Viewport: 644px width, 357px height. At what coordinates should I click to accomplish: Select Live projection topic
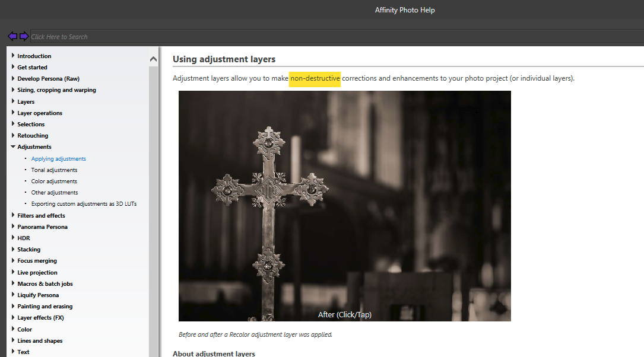[x=37, y=272]
